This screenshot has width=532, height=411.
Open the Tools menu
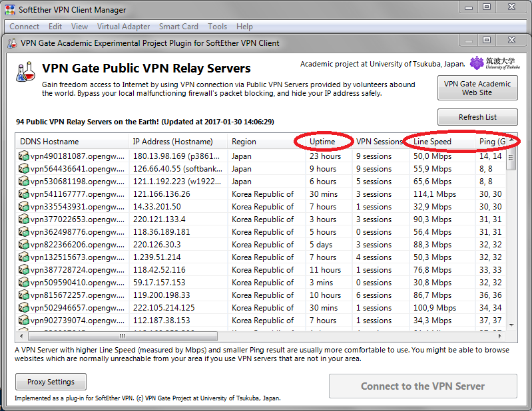pyautogui.click(x=217, y=27)
